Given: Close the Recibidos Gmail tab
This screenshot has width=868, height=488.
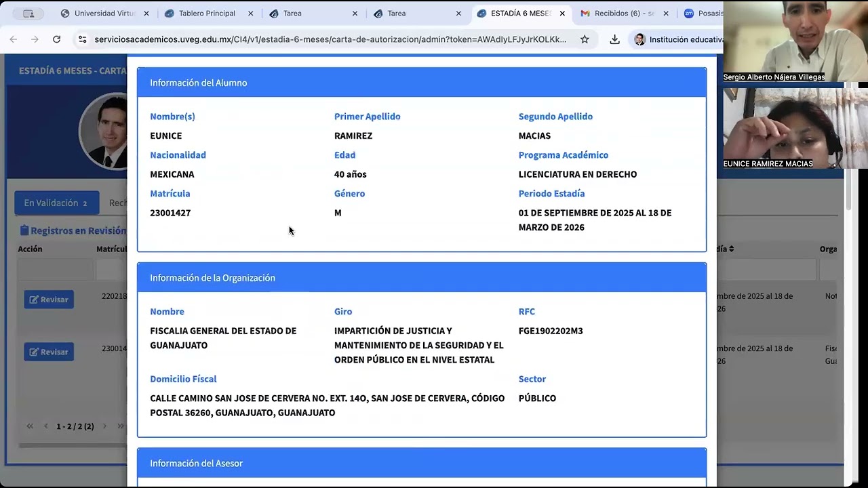Looking at the screenshot, I should [x=666, y=14].
